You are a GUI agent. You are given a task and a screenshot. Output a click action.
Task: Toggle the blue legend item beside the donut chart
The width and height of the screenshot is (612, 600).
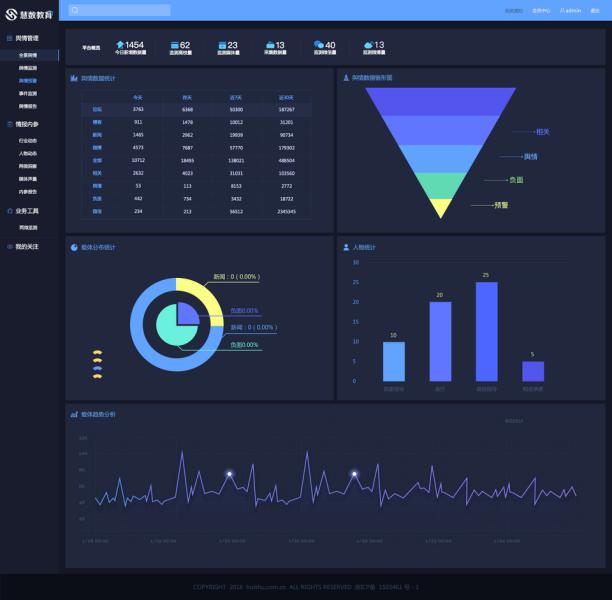coord(97,369)
